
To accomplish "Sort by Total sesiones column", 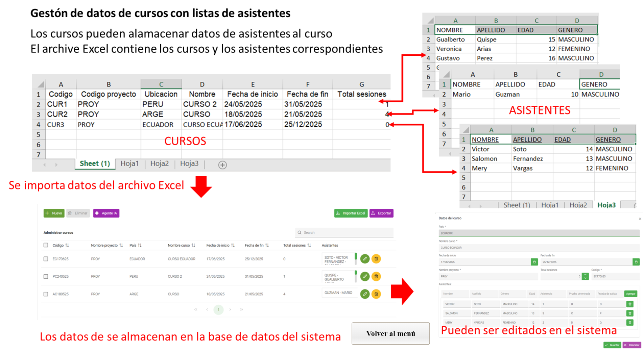I will pos(309,245).
